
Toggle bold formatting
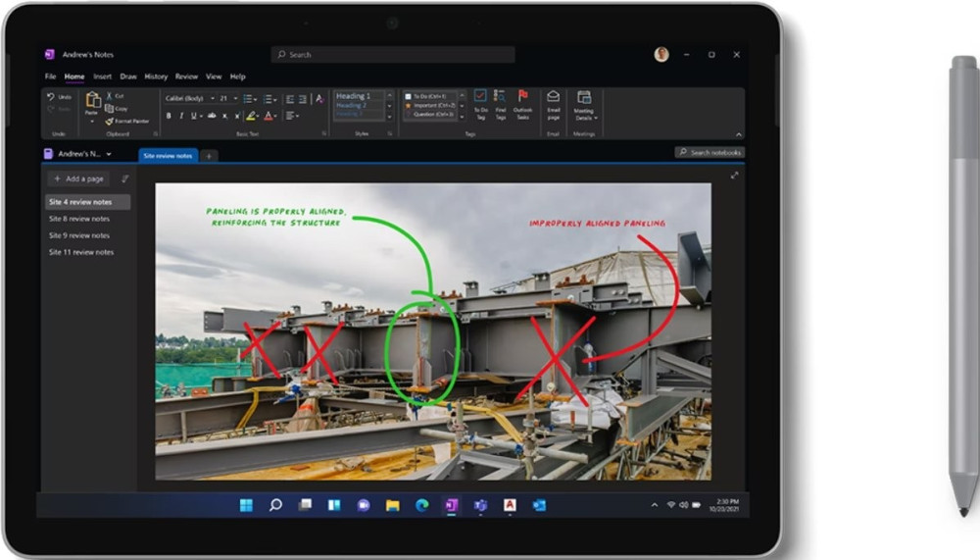[169, 116]
